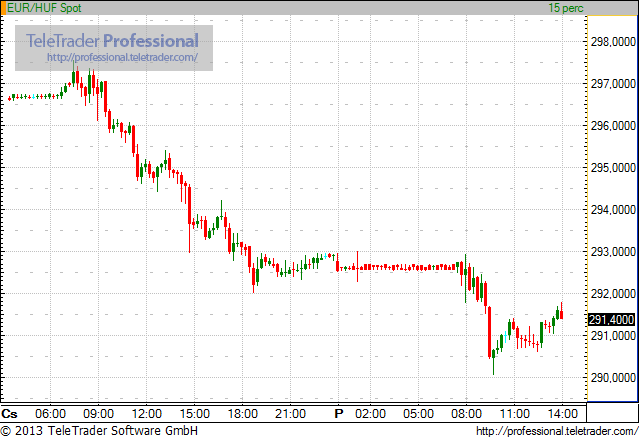Click the 290,0000 price axis label

click(x=613, y=377)
